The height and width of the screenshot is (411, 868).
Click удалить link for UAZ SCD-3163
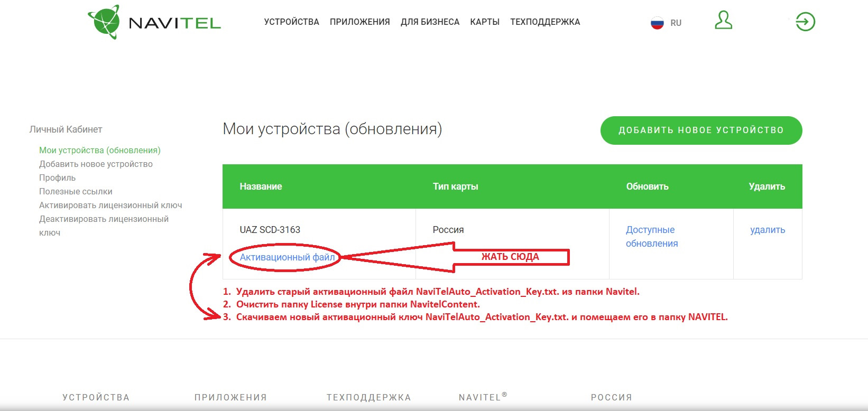(x=768, y=230)
